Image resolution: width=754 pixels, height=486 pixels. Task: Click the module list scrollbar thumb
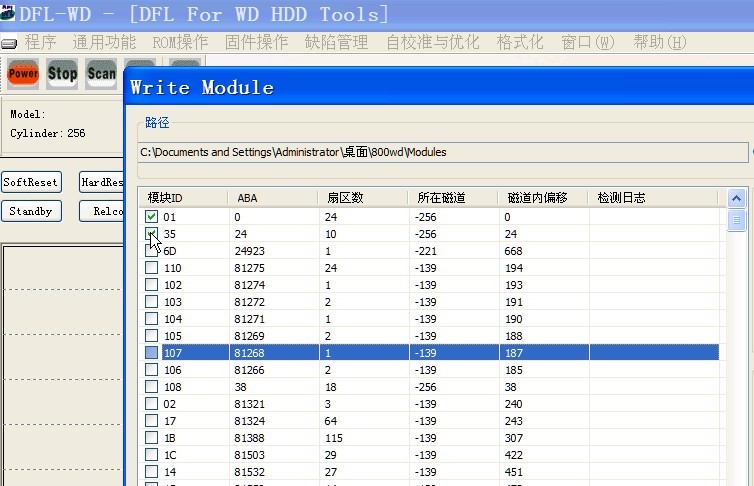tap(736, 220)
